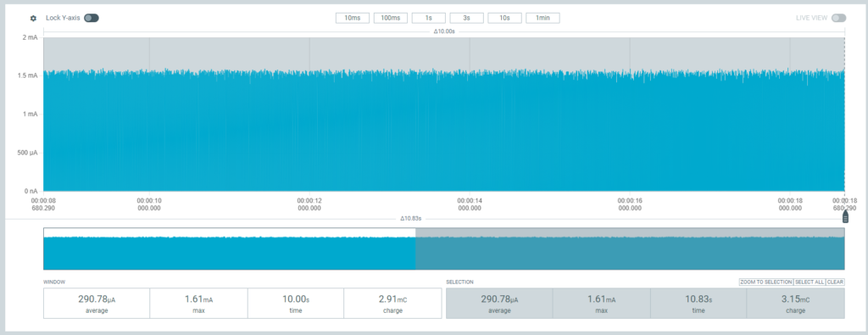Grab the selection handle marker below chart

click(845, 217)
